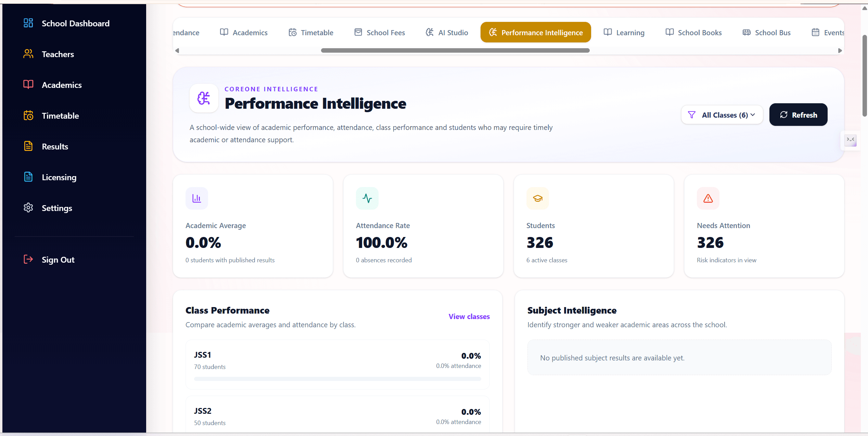Select the JSS2 class row title
Viewport: 868px width, 436px height.
point(203,411)
